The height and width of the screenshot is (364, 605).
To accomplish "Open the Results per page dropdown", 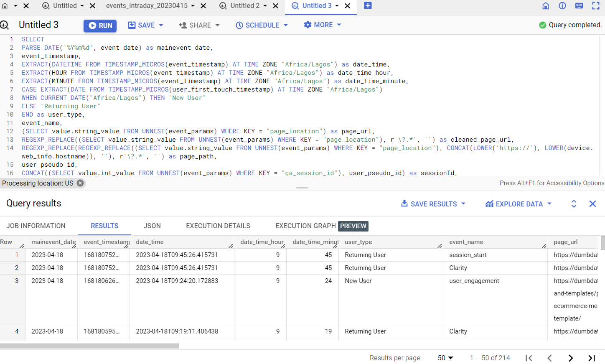I will pyautogui.click(x=445, y=358).
